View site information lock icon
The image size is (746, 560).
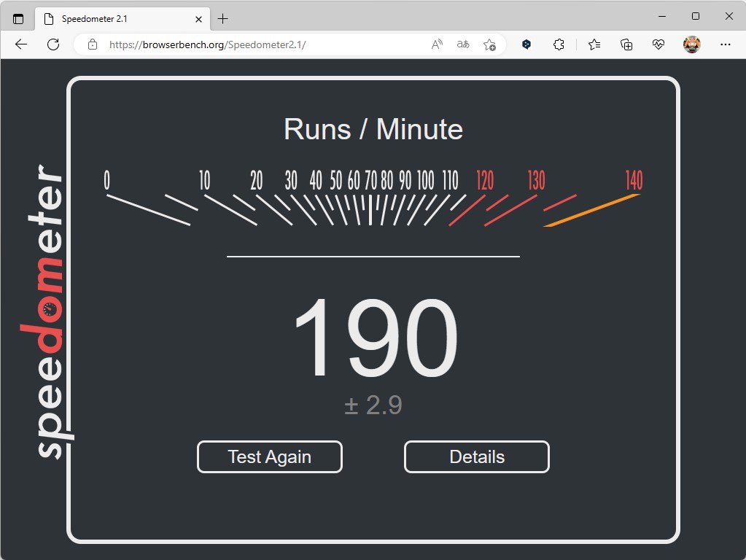point(93,44)
